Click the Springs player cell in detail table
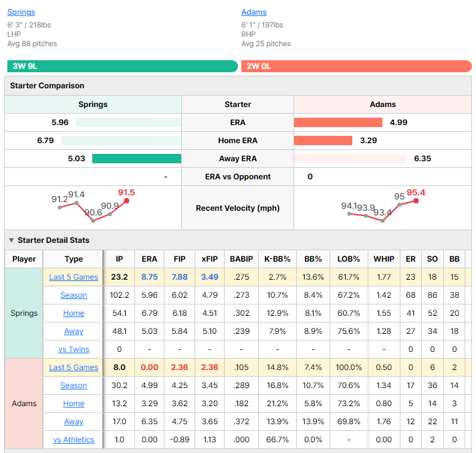 24,313
